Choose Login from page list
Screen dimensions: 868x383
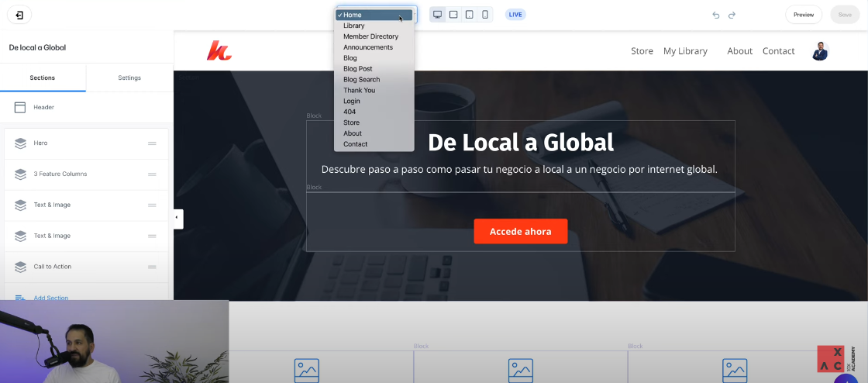click(374, 102)
